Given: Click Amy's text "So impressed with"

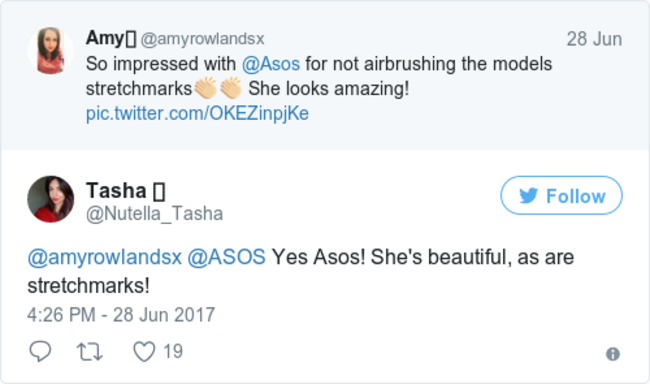Looking at the screenshot, I should [161, 64].
